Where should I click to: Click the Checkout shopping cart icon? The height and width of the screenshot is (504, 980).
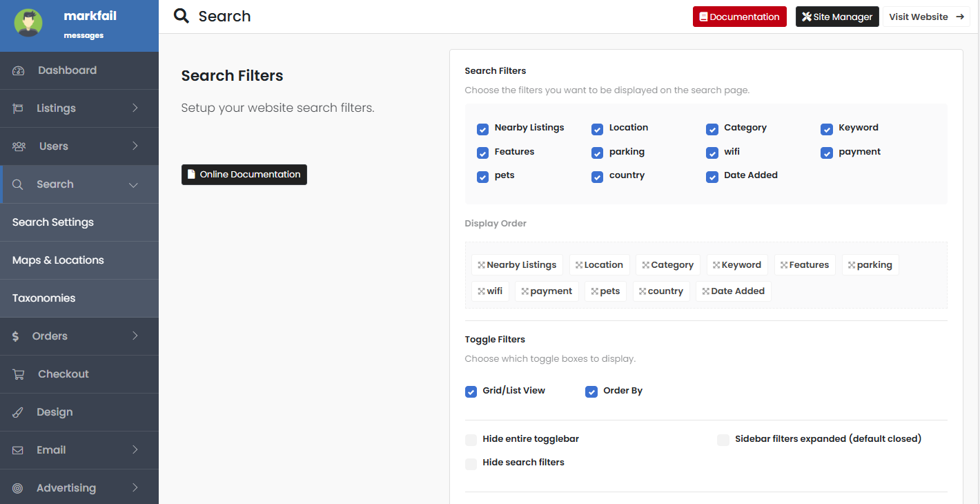(x=19, y=374)
